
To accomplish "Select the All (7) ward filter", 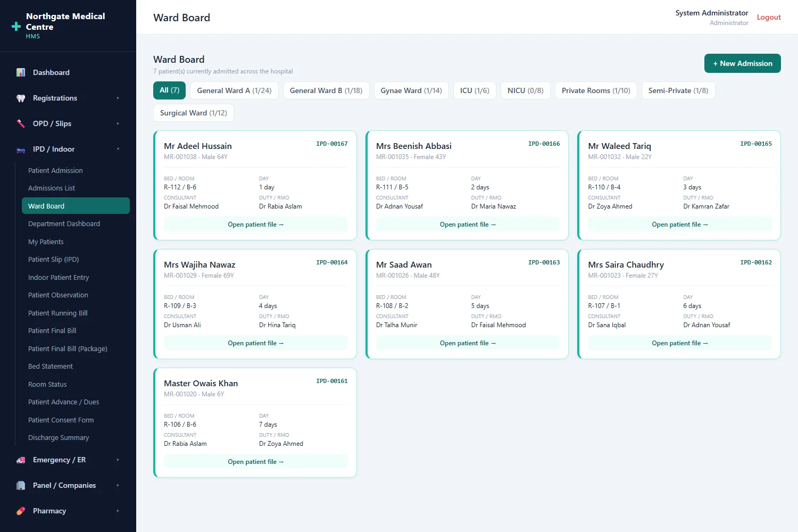I will click(x=170, y=90).
